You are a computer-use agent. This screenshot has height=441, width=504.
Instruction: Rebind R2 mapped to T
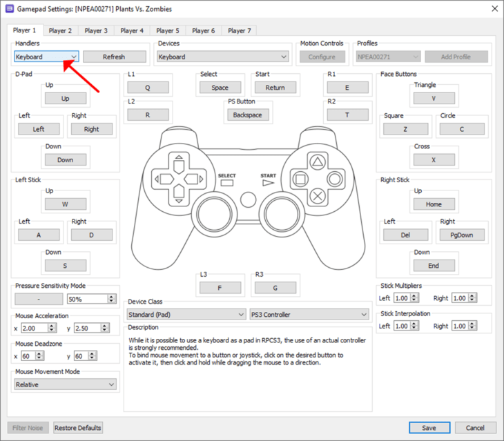[x=347, y=115]
